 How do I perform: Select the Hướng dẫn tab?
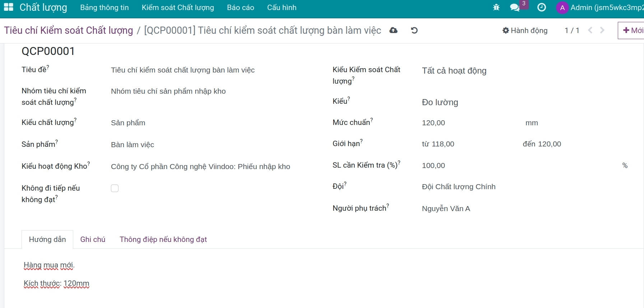(47, 239)
